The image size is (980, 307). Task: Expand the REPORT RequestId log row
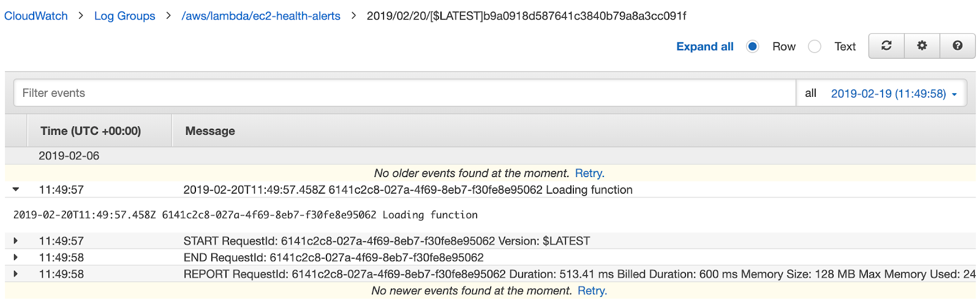click(x=16, y=274)
